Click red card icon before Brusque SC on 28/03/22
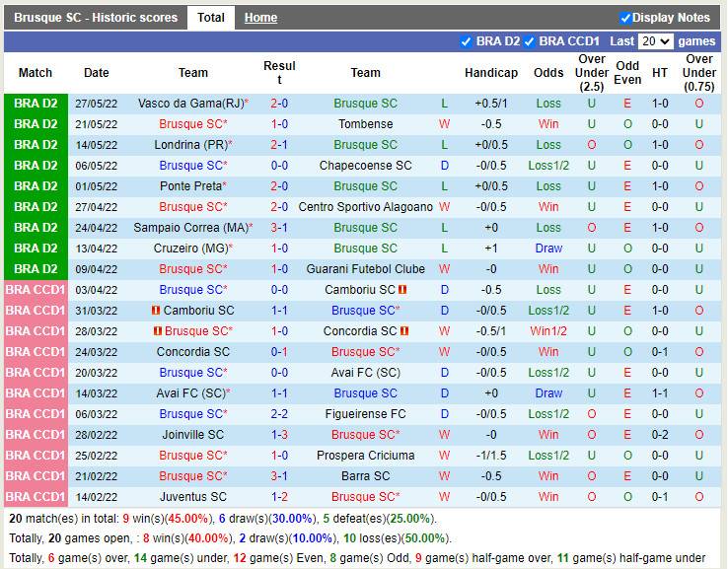728x569 pixels. [x=157, y=331]
